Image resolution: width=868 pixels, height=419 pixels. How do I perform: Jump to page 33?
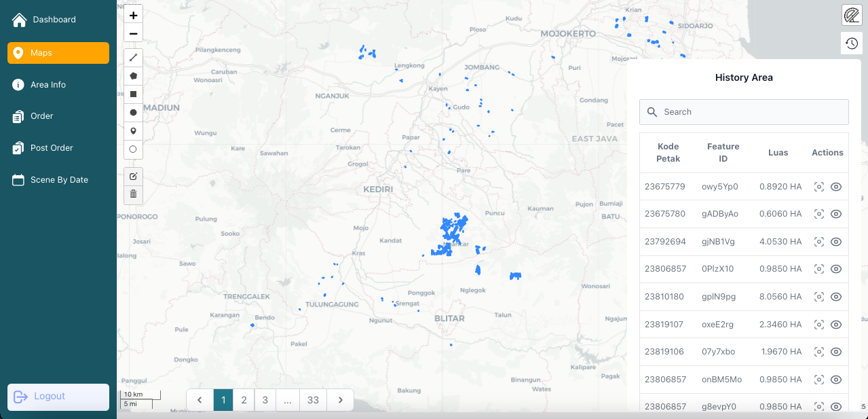pyautogui.click(x=313, y=400)
